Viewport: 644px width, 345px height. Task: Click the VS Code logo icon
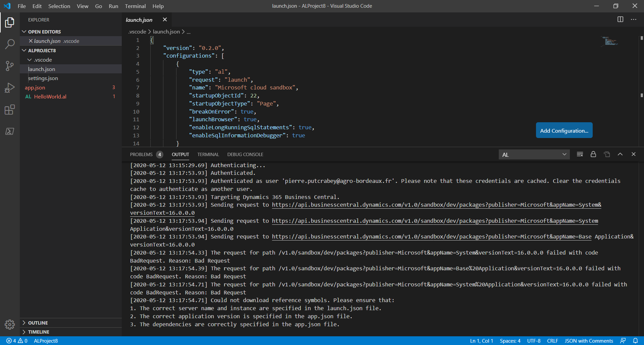[7, 6]
